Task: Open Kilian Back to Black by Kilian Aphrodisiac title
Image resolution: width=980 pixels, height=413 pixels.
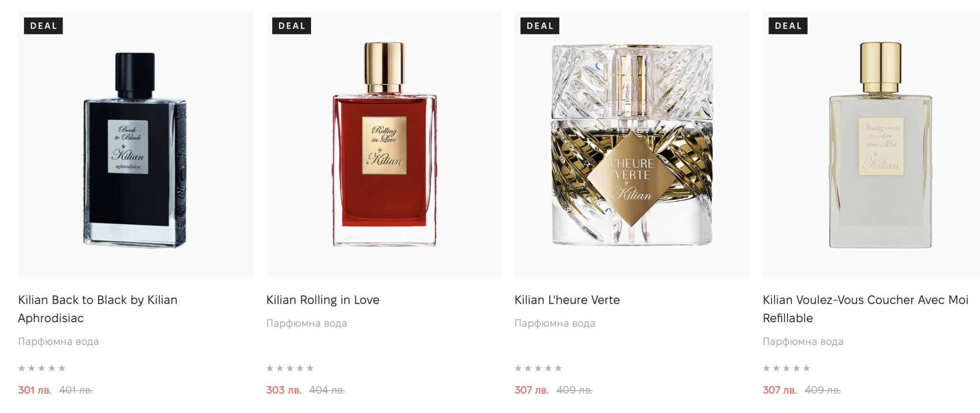Action: click(98, 309)
